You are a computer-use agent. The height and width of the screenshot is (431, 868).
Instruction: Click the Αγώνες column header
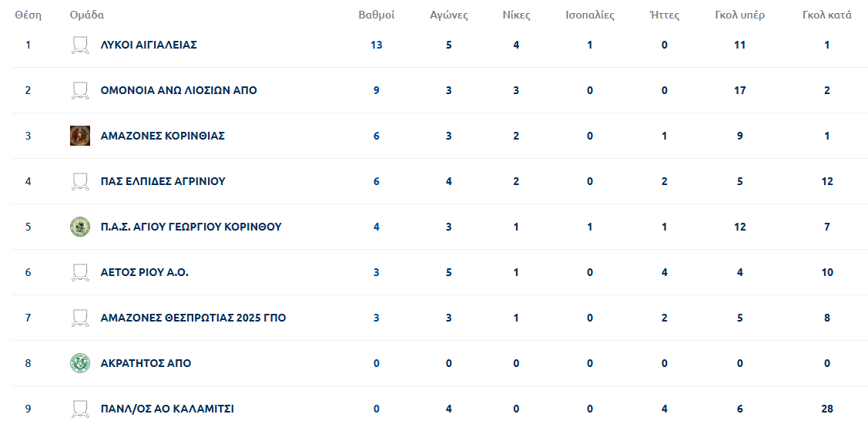coord(449,15)
